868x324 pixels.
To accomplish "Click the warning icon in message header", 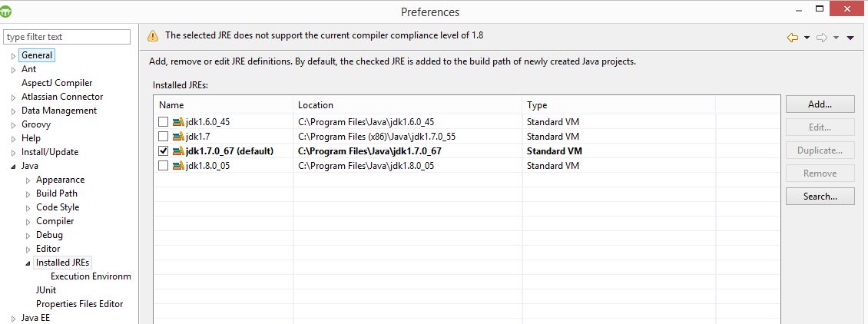I will 153,36.
